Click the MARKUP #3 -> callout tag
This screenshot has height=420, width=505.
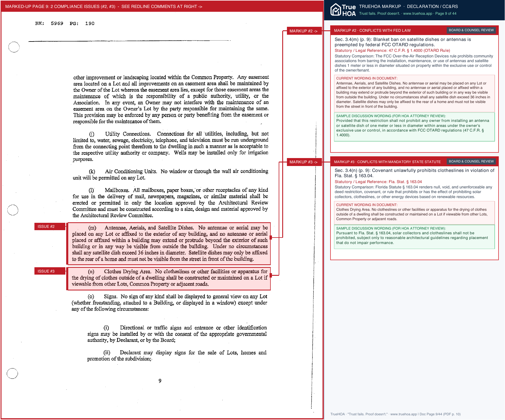click(x=304, y=162)
